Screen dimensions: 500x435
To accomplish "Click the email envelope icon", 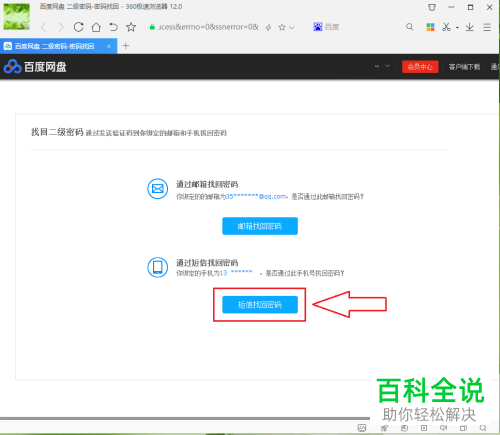I will 158,189.
